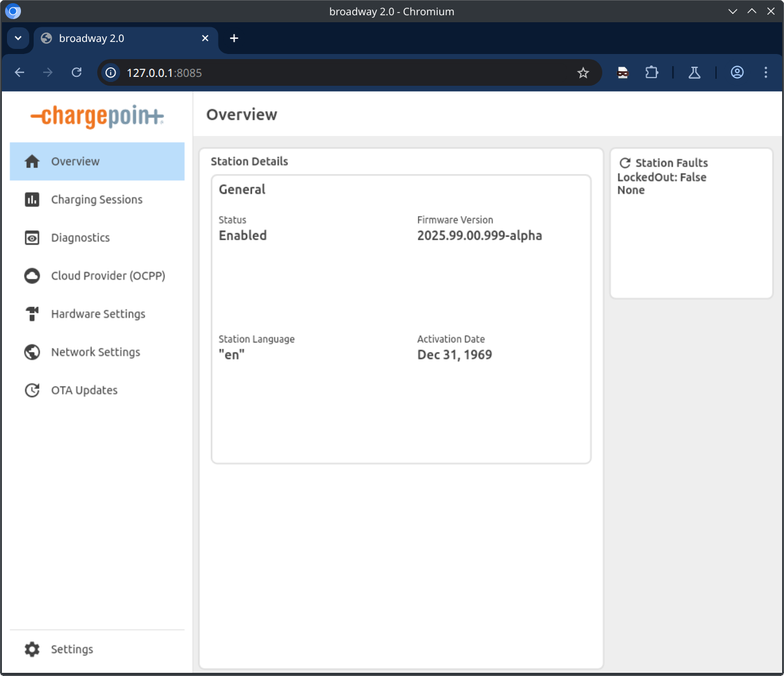The height and width of the screenshot is (676, 784).
Task: Open the browser Extensions puzzle icon
Action: pos(651,72)
